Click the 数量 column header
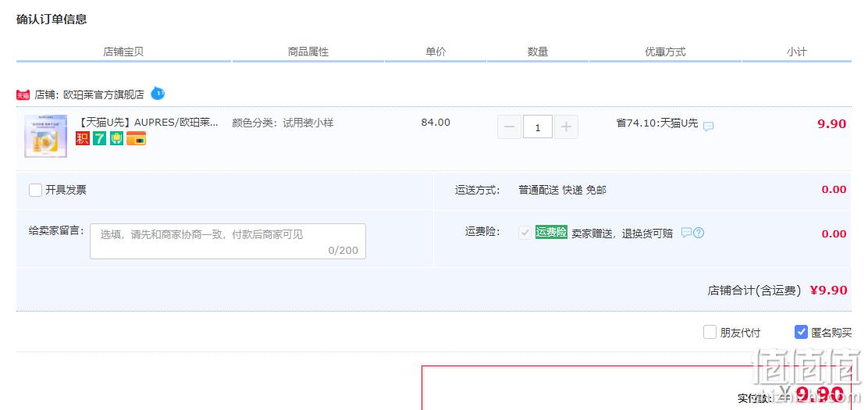The image size is (868, 410). point(538,52)
